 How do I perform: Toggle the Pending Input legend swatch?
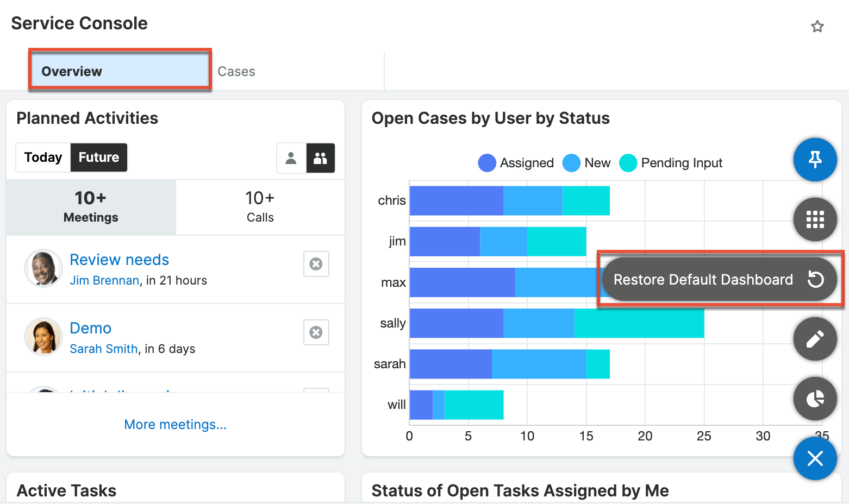coord(628,163)
